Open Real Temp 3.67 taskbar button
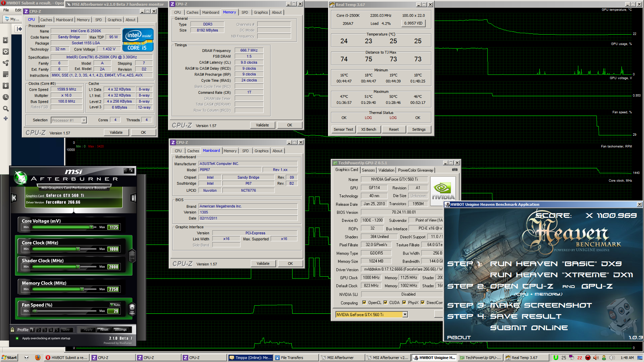This screenshot has width=644, height=362. 526,358
